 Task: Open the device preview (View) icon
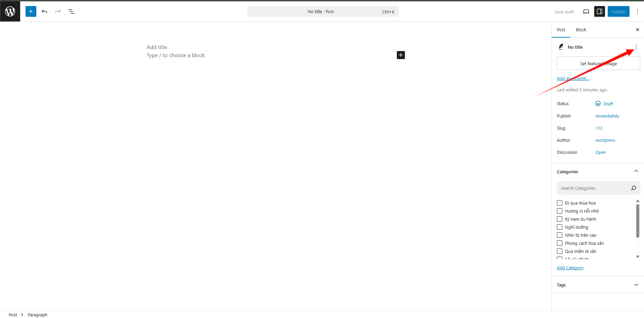[586, 11]
